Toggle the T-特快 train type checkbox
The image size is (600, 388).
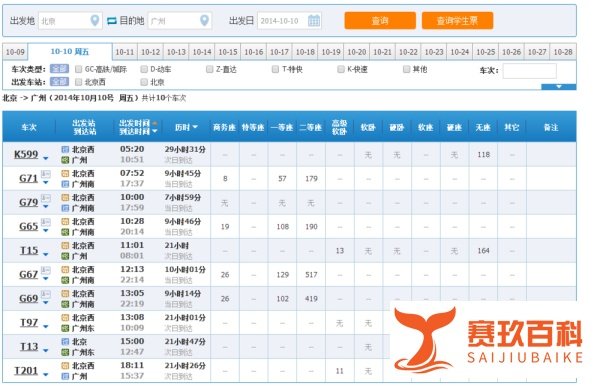pyautogui.click(x=275, y=69)
